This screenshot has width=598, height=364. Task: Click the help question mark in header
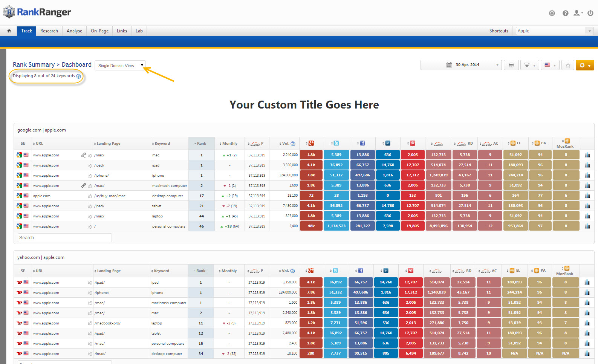pyautogui.click(x=565, y=13)
